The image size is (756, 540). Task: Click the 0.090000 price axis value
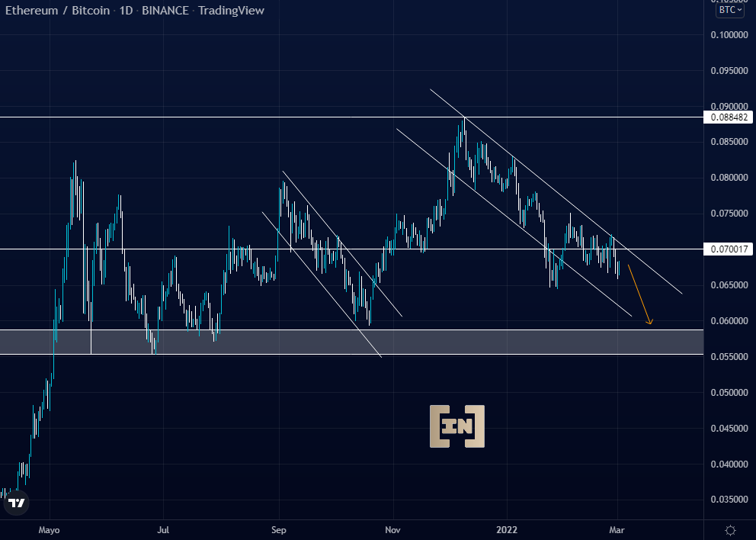[729, 106]
